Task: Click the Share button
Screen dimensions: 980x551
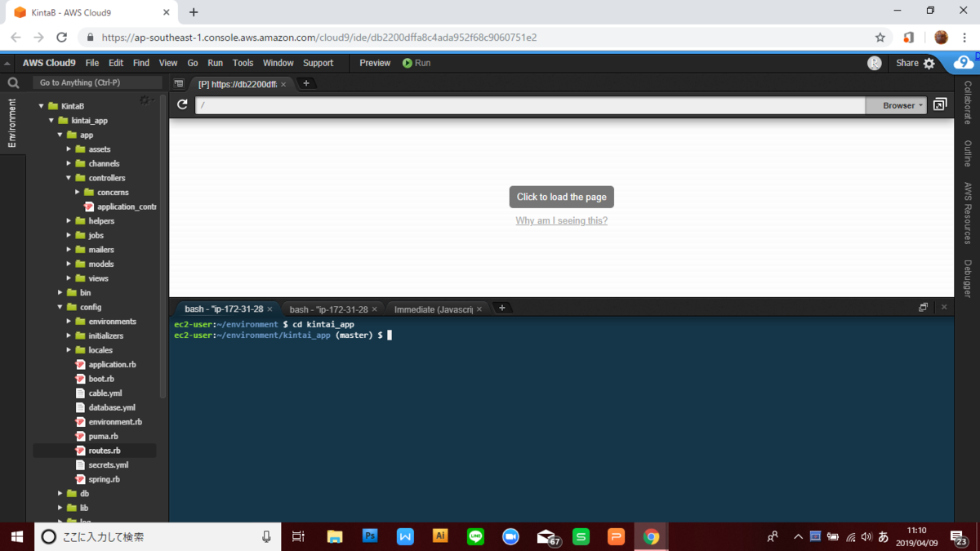Action: point(906,63)
